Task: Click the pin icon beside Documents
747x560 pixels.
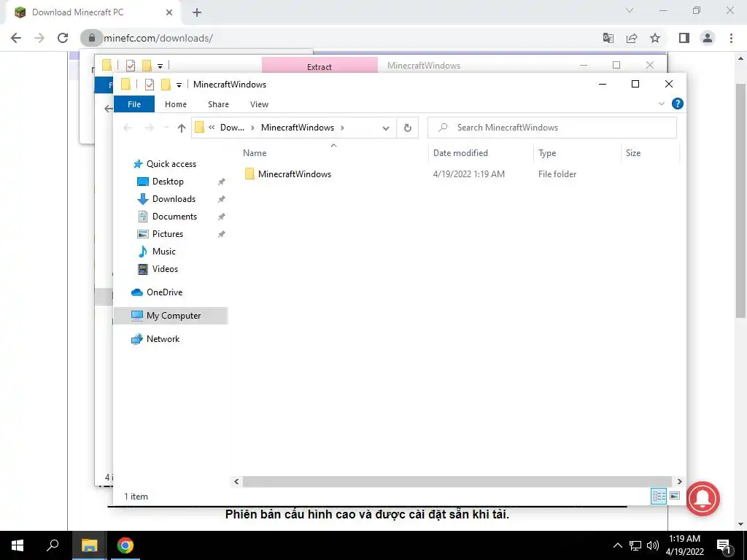Action: click(222, 217)
